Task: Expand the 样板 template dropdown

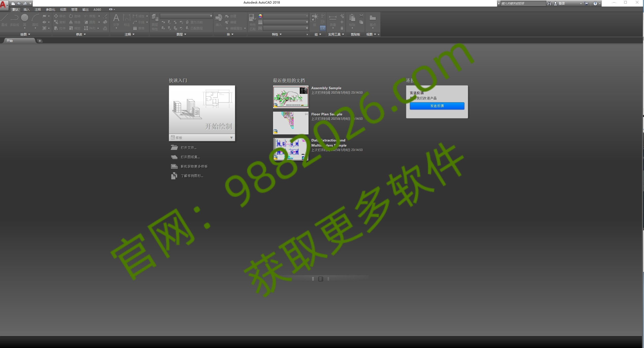Action: click(x=231, y=137)
